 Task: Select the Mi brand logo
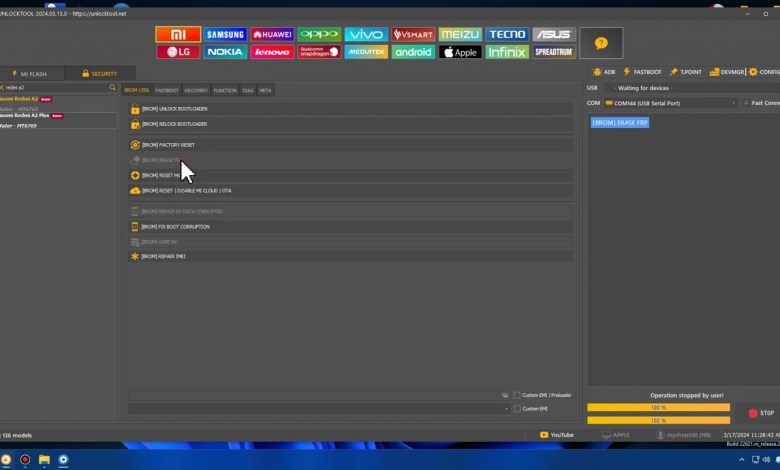pos(178,34)
